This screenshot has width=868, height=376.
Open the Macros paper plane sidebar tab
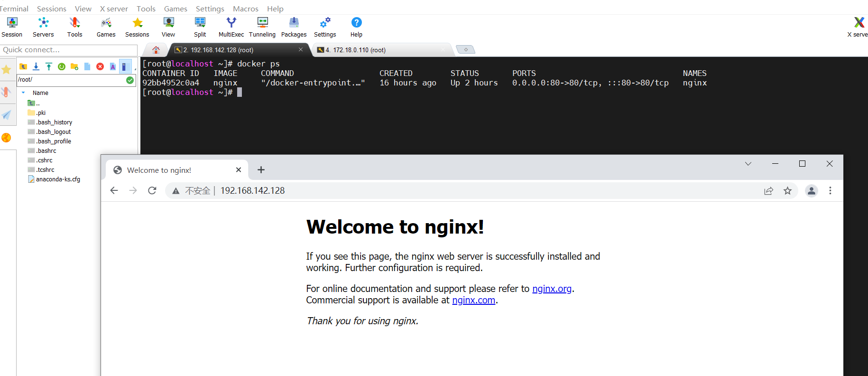tap(6, 115)
